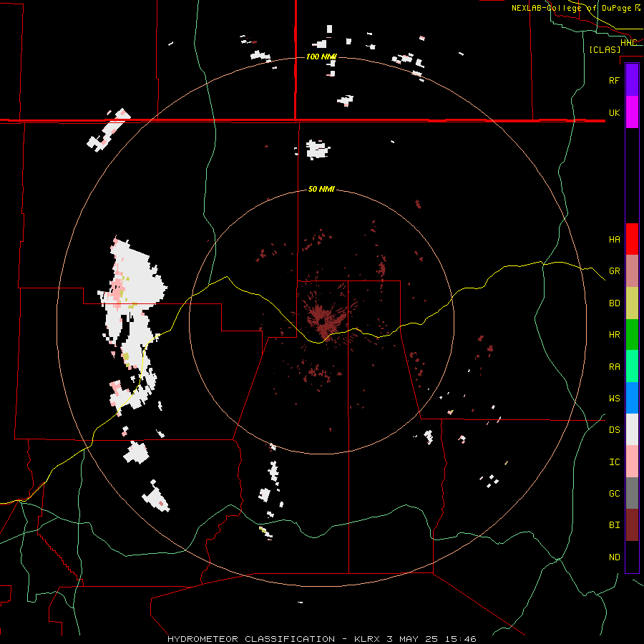Click the 'RF' legend label
This screenshot has width=644, height=644.
[x=614, y=80]
